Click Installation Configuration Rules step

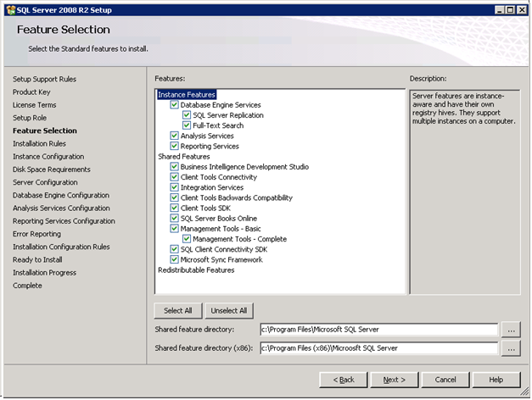tap(61, 247)
